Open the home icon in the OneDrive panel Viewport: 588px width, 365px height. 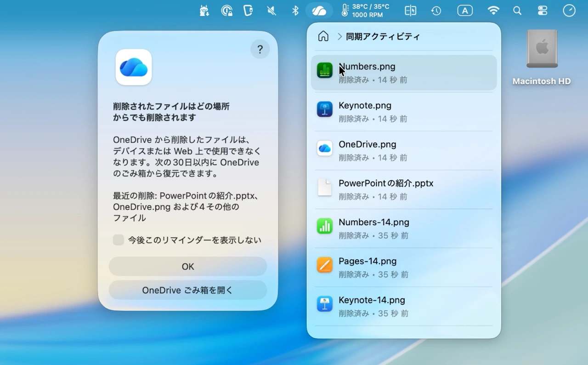(x=323, y=36)
